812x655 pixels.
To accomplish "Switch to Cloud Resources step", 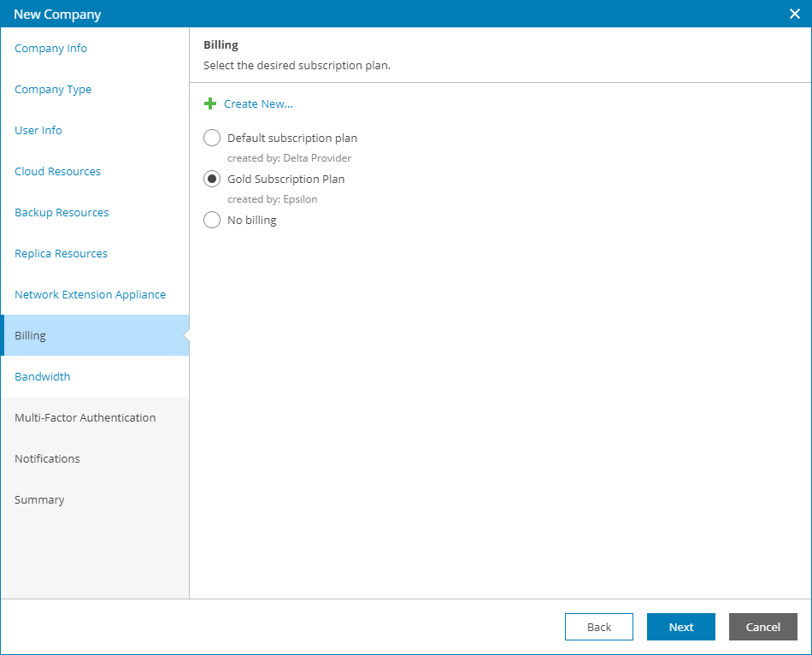I will (57, 171).
